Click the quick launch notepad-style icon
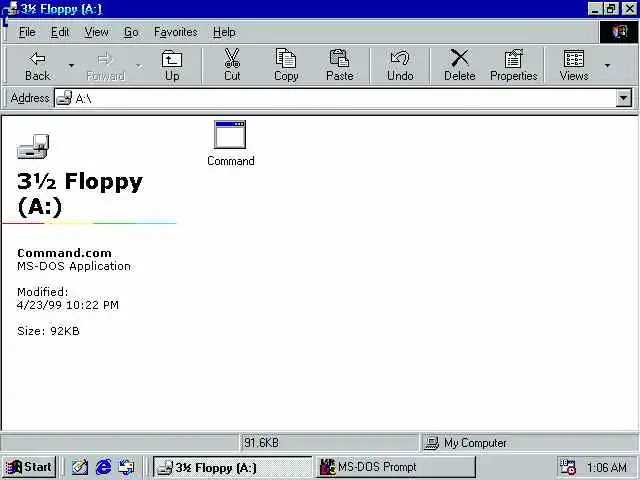Screen dimensions: 640x480 point(80,467)
